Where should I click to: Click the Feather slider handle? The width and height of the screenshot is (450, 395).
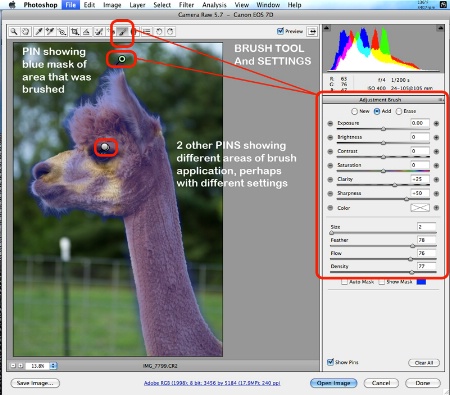[x=413, y=246]
